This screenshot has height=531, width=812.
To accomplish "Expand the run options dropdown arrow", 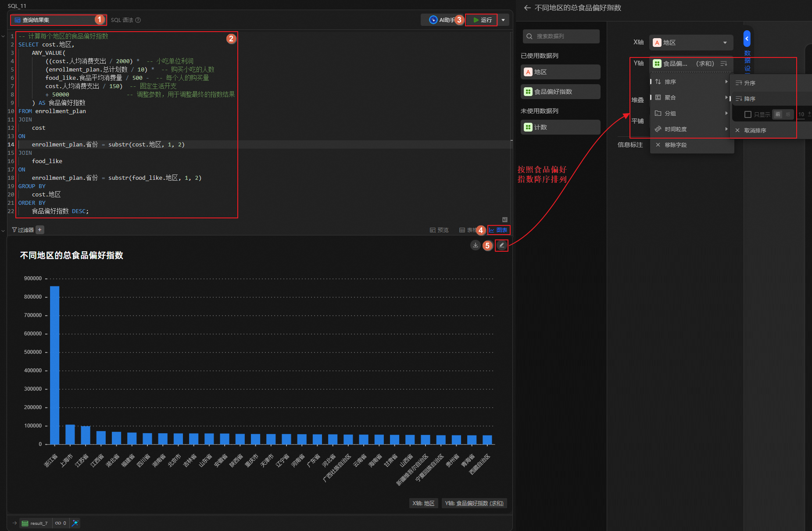I will pos(503,20).
